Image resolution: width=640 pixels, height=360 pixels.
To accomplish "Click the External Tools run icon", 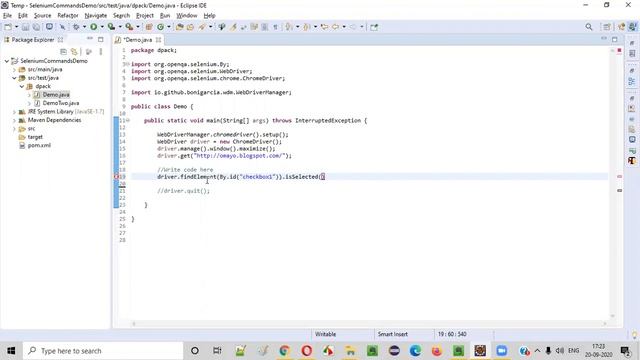I will click(x=129, y=27).
